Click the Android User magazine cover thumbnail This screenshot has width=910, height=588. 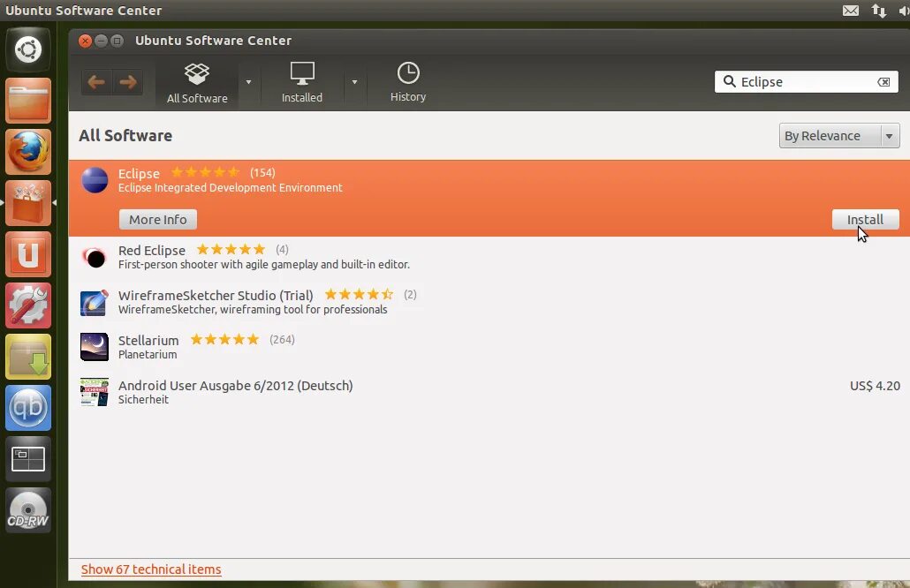point(95,392)
